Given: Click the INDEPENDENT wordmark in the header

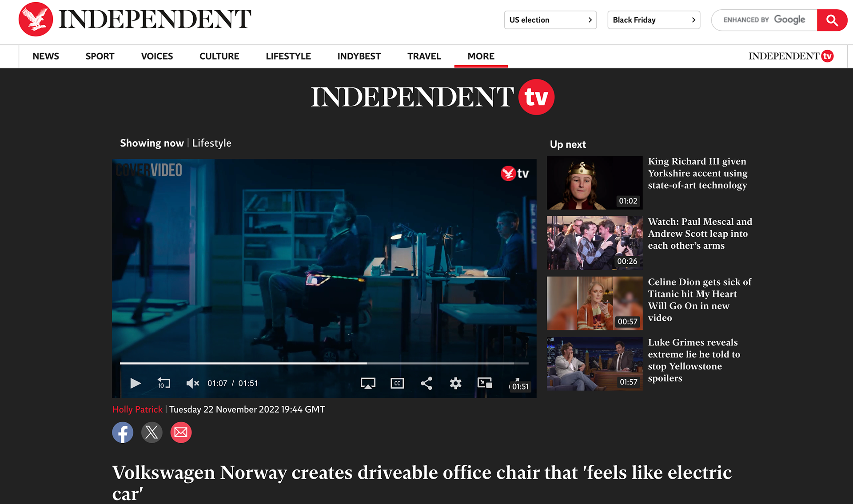Looking at the screenshot, I should point(155,19).
